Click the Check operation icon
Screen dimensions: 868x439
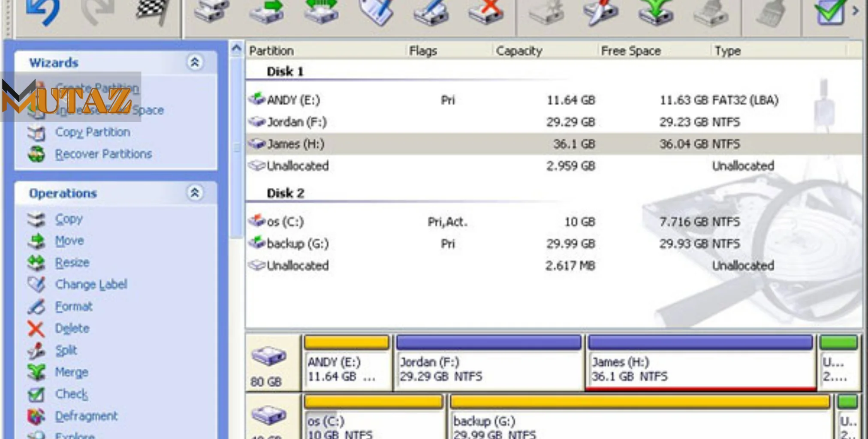pos(36,394)
